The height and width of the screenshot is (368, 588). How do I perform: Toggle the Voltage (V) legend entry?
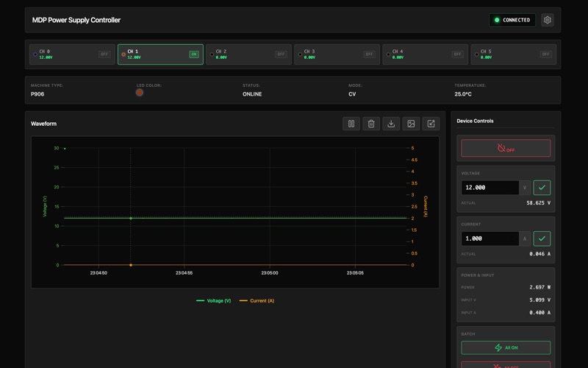(214, 301)
